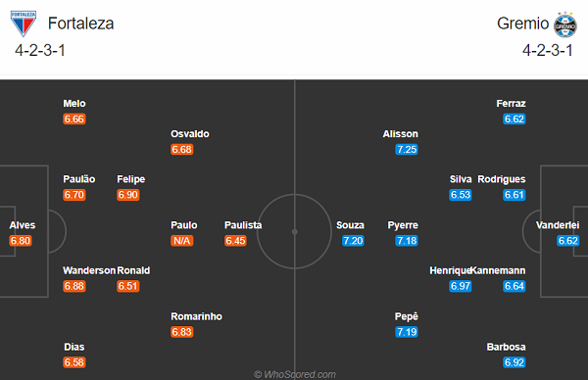The width and height of the screenshot is (588, 380).
Task: Click the Gremio club crest
Action: [565, 24]
